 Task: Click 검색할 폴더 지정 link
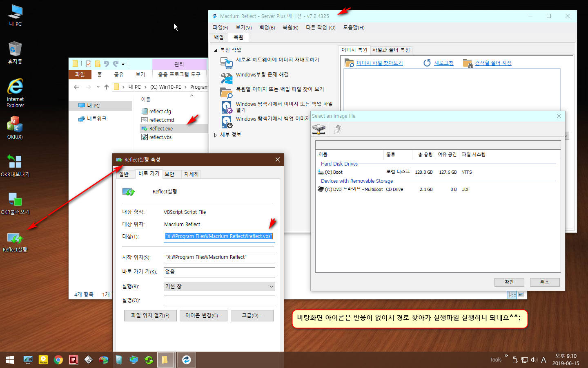pyautogui.click(x=493, y=63)
